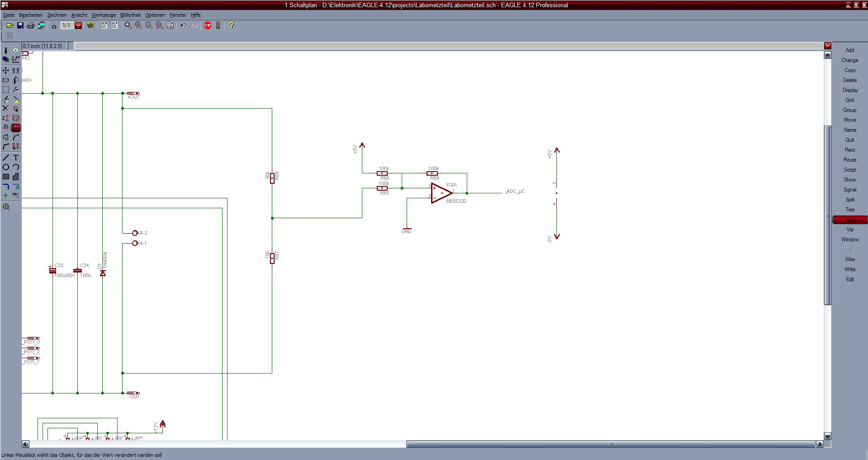868x460 pixels.
Task: Undo the last action
Action: 183,25
